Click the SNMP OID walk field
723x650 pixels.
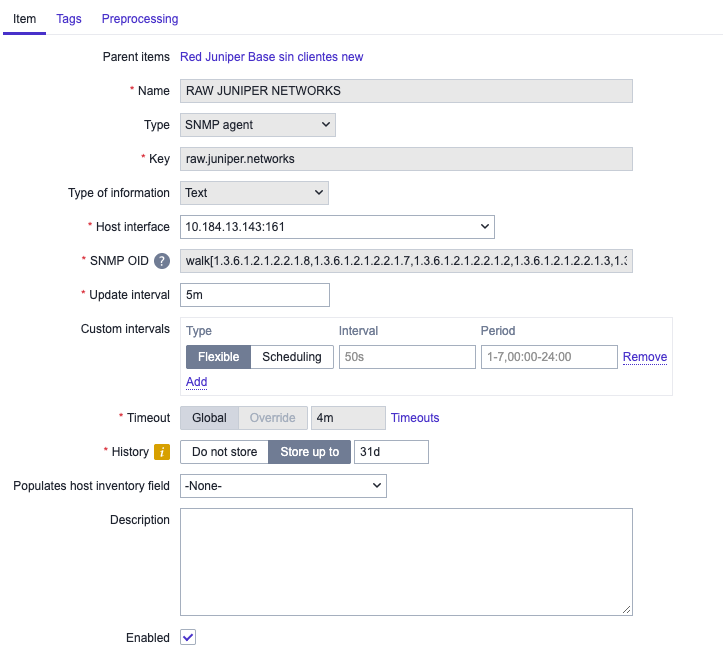click(x=406, y=261)
